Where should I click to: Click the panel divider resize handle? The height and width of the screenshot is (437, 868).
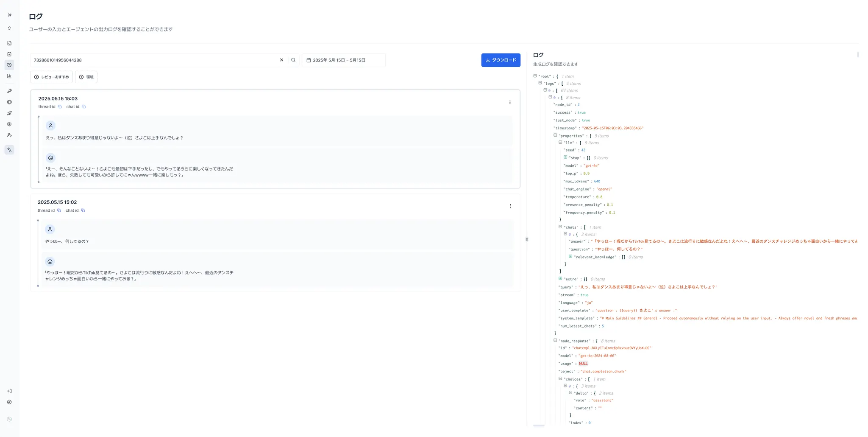click(527, 239)
